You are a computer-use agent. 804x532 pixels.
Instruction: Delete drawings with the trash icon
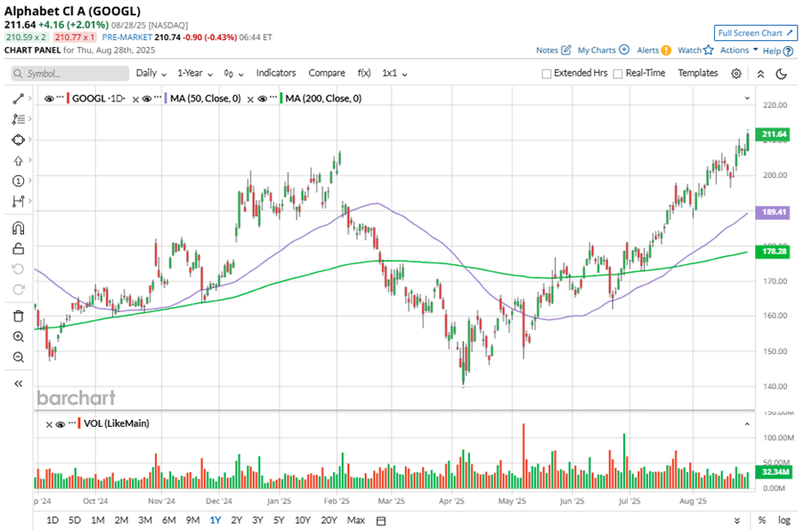18,316
